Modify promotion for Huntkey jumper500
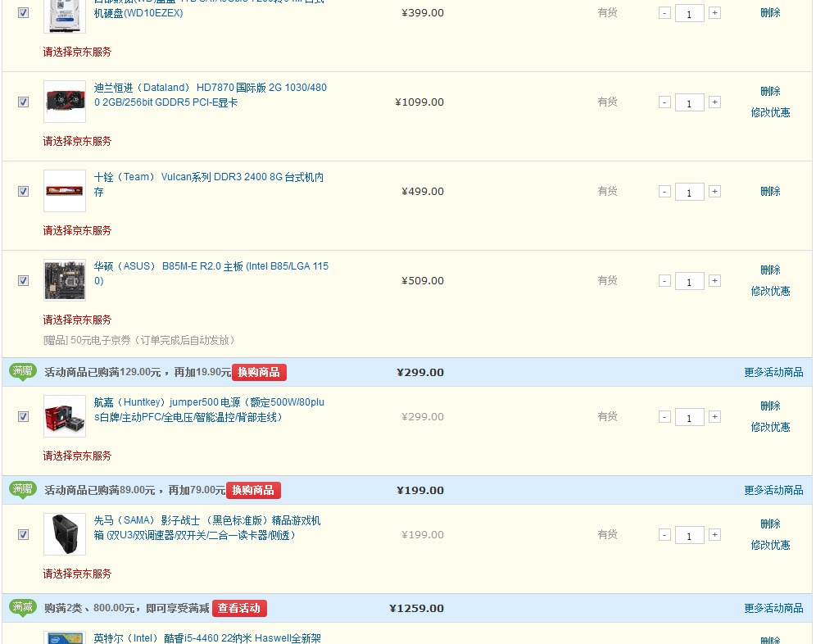The height and width of the screenshot is (644, 816). coord(770,427)
